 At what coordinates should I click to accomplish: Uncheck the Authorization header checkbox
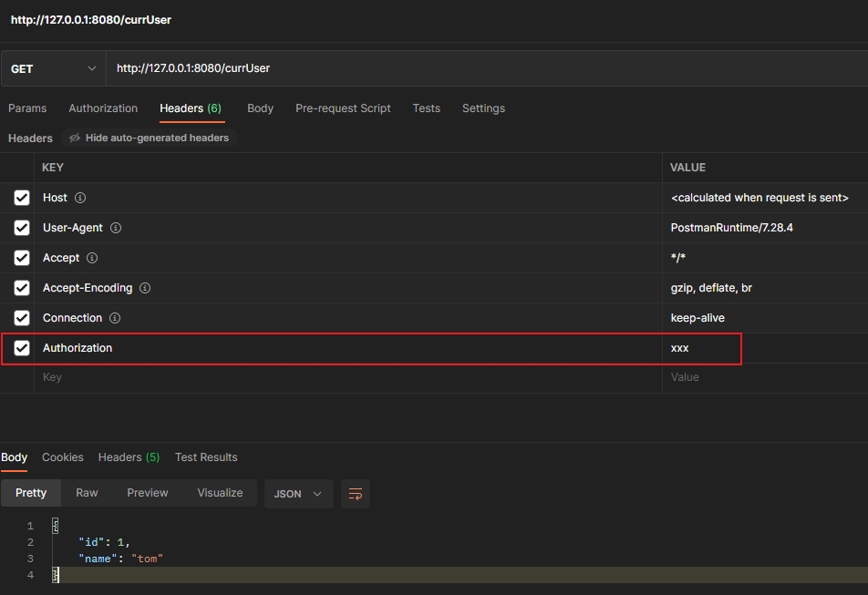(22, 348)
